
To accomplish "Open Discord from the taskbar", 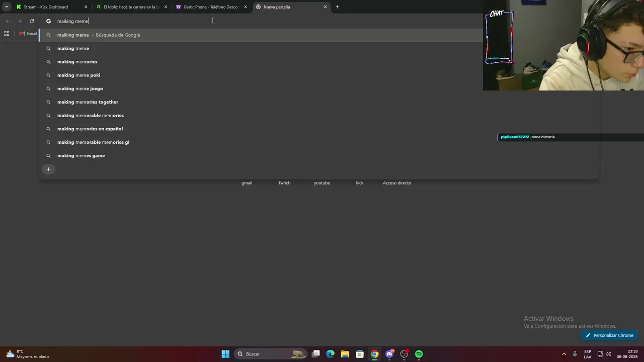I will 389,354.
